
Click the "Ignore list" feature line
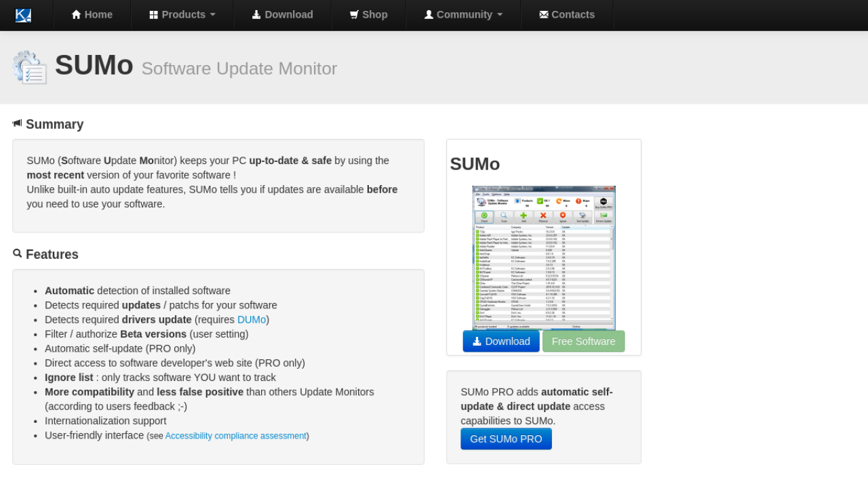pyautogui.click(x=160, y=378)
